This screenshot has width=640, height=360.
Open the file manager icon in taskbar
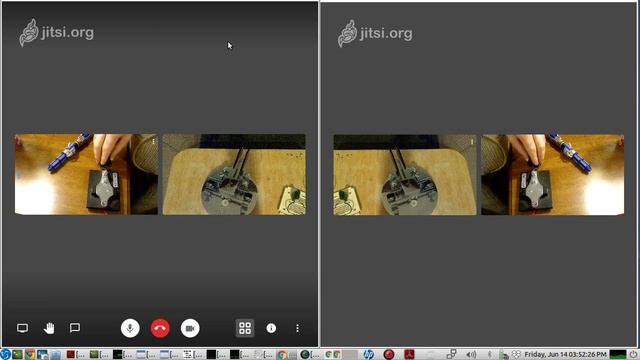(56, 354)
